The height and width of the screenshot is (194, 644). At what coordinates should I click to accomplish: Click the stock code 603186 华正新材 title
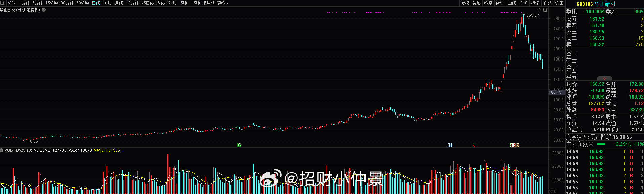point(596,4)
